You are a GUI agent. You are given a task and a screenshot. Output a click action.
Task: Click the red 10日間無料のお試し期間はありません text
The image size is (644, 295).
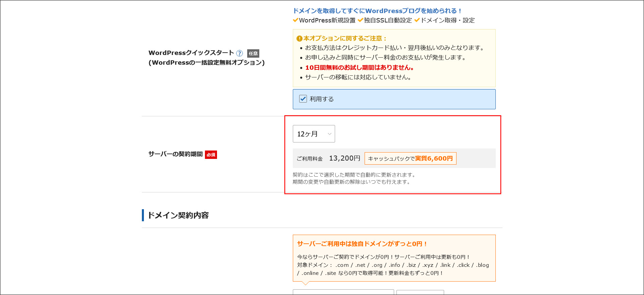coord(359,68)
